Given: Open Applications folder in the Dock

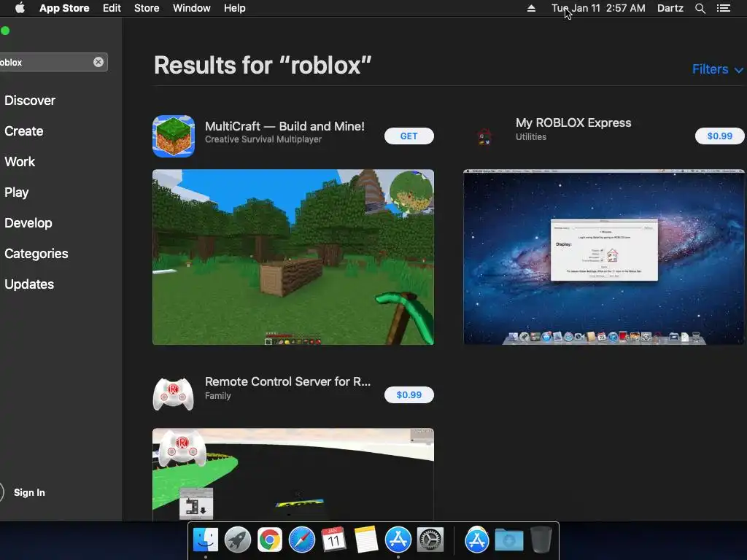Looking at the screenshot, I should (x=477, y=540).
